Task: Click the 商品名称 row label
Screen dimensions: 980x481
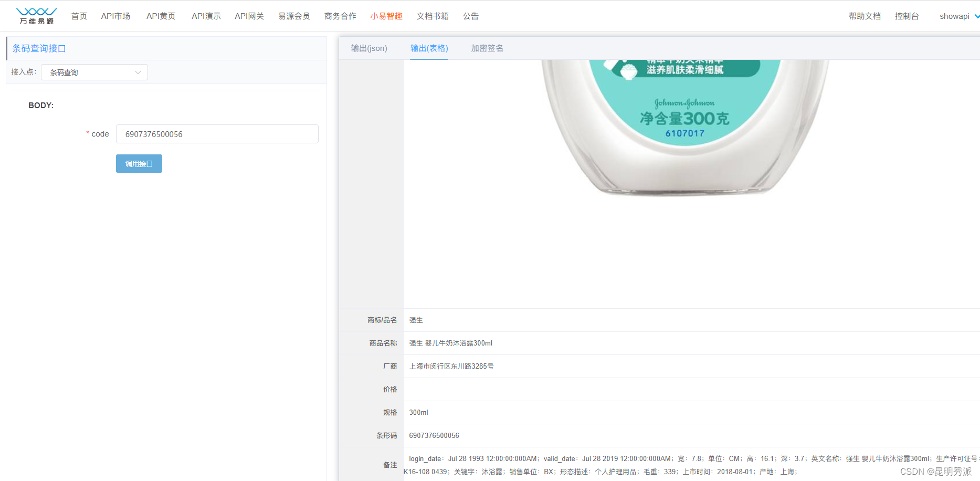Action: point(383,343)
